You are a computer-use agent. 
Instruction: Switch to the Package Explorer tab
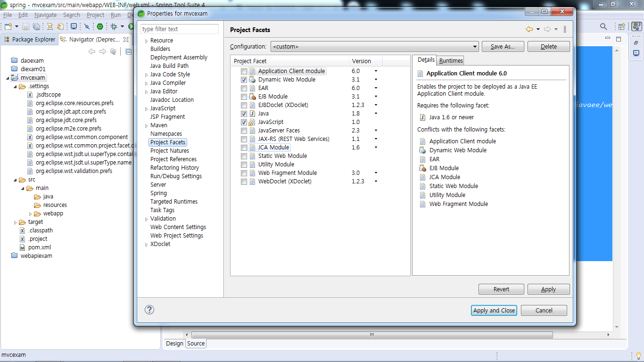tap(29, 40)
